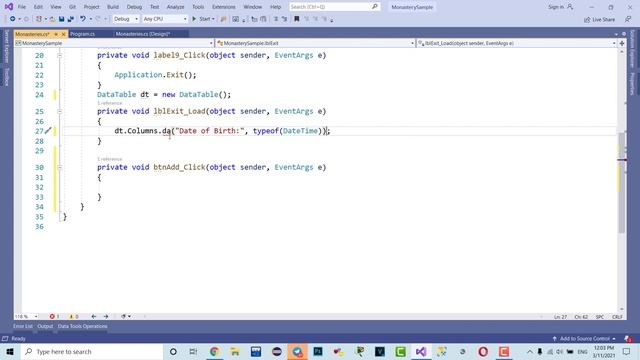640x360 pixels.
Task: Open the Edit menu
Action: tap(38, 7)
